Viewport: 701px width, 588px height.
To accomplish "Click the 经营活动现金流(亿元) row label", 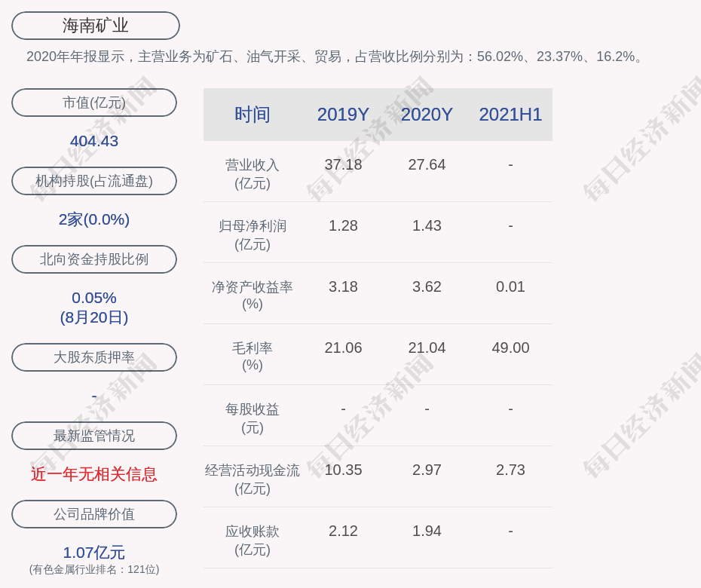I will coord(253,479).
